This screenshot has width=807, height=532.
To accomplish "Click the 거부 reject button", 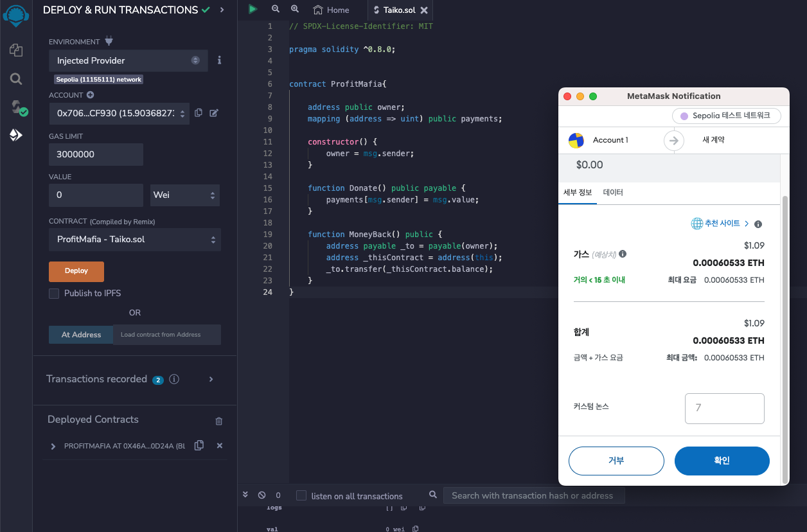I will [616, 461].
